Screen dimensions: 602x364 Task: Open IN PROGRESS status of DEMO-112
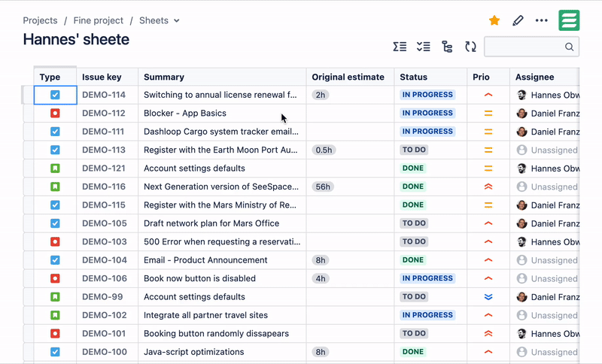[427, 113]
